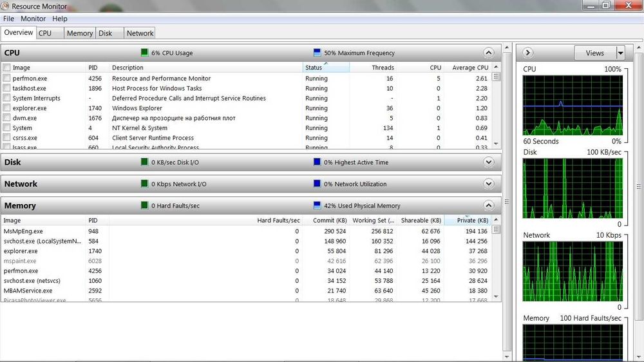
Task: Open the Monitor menu
Action: [x=33, y=19]
